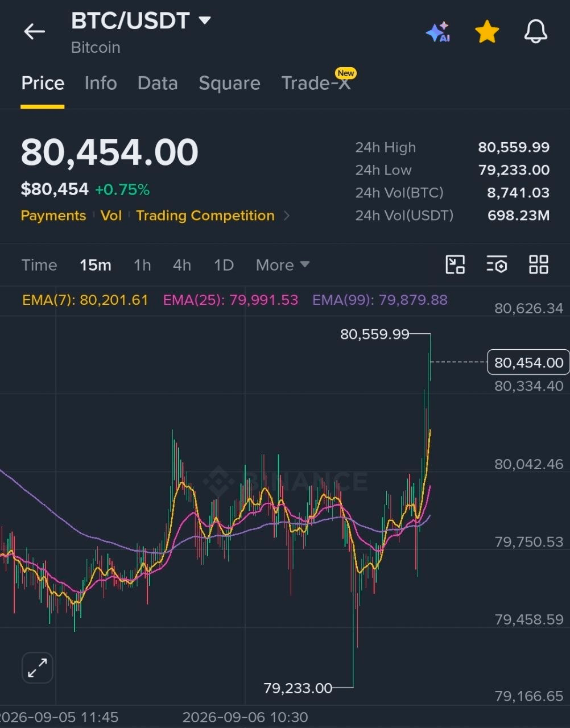Tap the chart high marker 80,559.99
This screenshot has width=570, height=728.
(x=375, y=334)
